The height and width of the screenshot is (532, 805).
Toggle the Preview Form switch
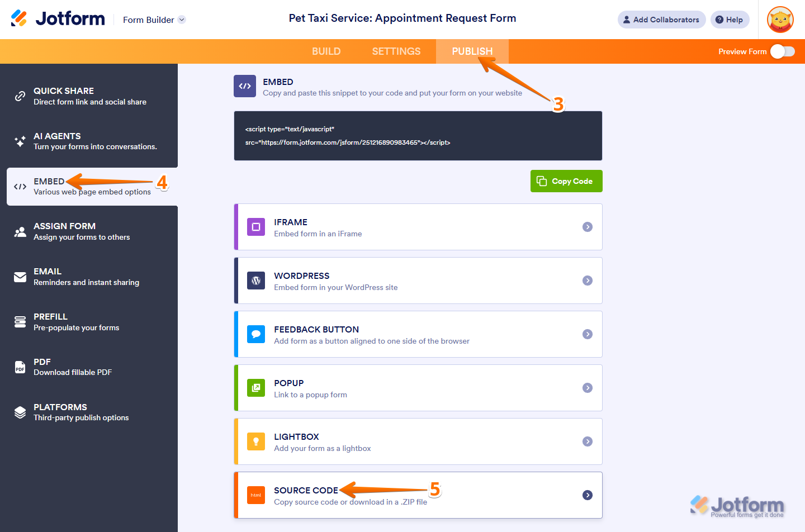tap(782, 51)
